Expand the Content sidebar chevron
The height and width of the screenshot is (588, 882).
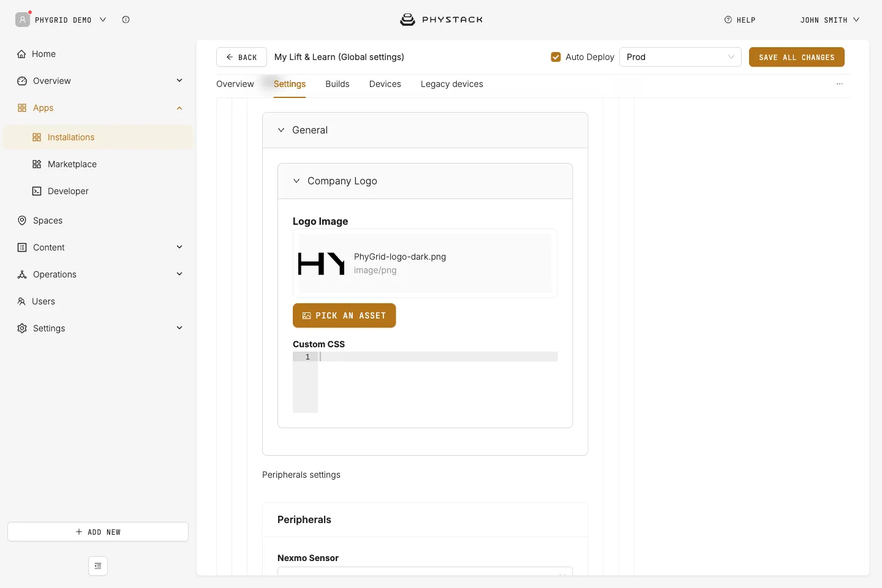coord(179,247)
